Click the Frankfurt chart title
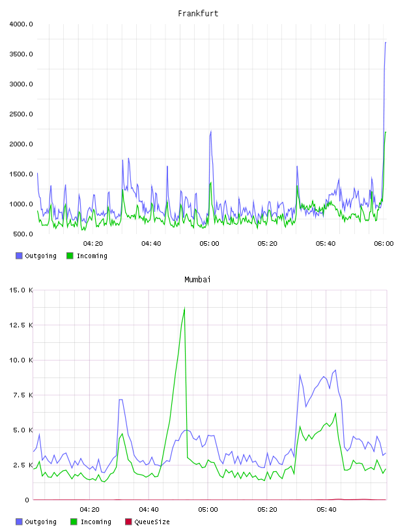This screenshot has height=532, width=396. (x=198, y=13)
